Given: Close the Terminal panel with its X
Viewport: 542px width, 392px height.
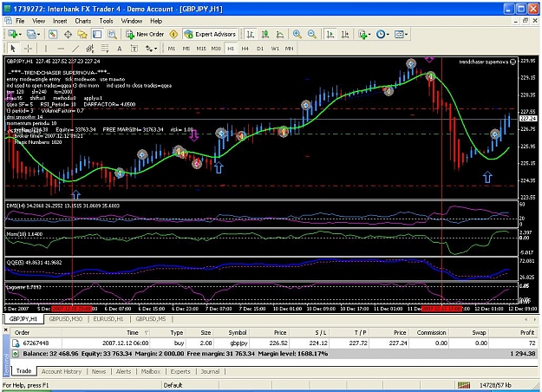Looking at the screenshot, I should (5, 330).
